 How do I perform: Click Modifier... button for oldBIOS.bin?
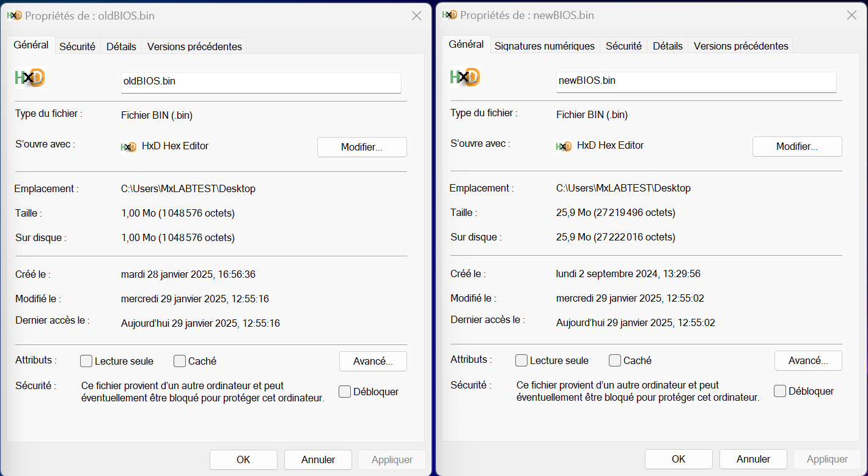(362, 147)
